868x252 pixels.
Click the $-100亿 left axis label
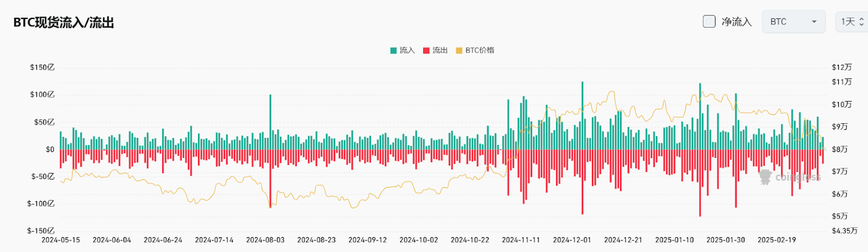tap(41, 203)
